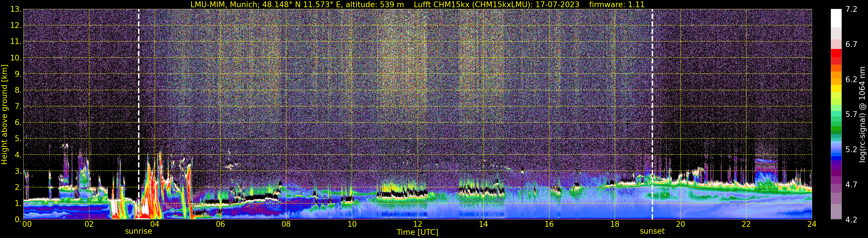Click the height-axis tick label "9."

[x=18, y=74]
